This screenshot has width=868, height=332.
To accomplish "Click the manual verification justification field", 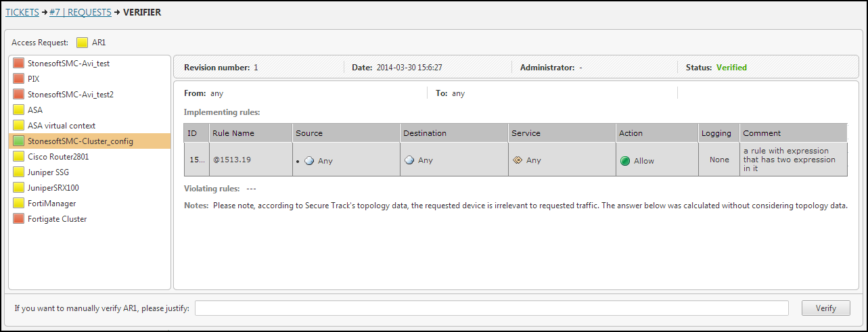I will coord(491,308).
